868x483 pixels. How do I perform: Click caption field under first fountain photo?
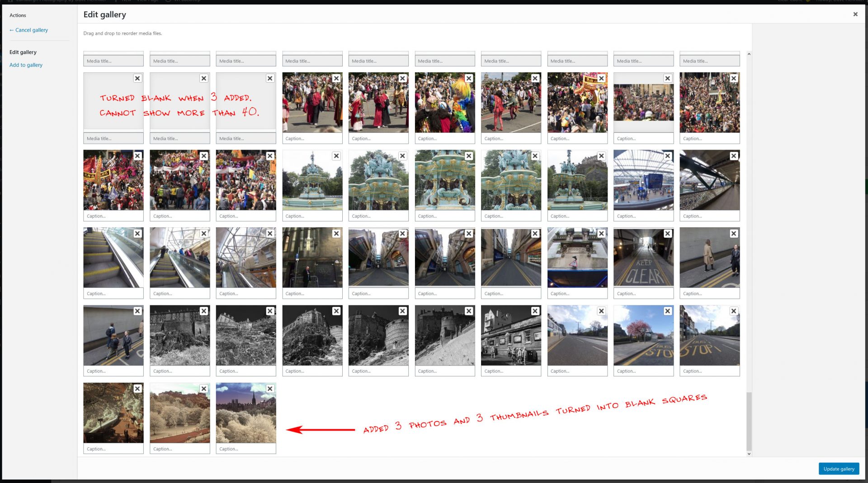pyautogui.click(x=312, y=216)
